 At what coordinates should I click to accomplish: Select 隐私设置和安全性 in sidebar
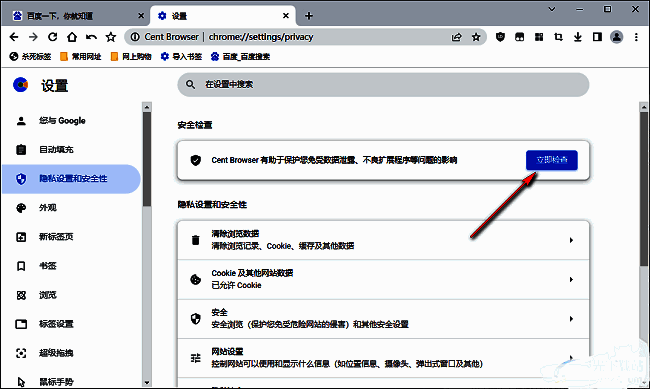(71, 179)
